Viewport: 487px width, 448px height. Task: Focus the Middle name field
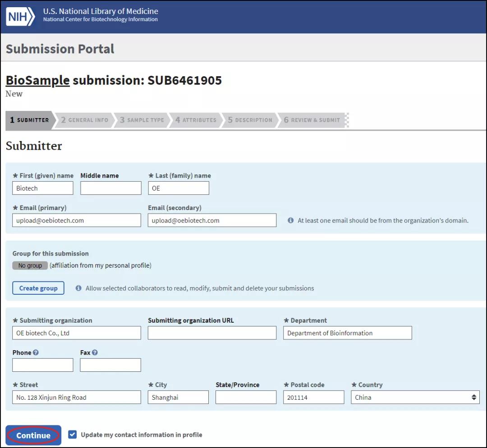(111, 188)
